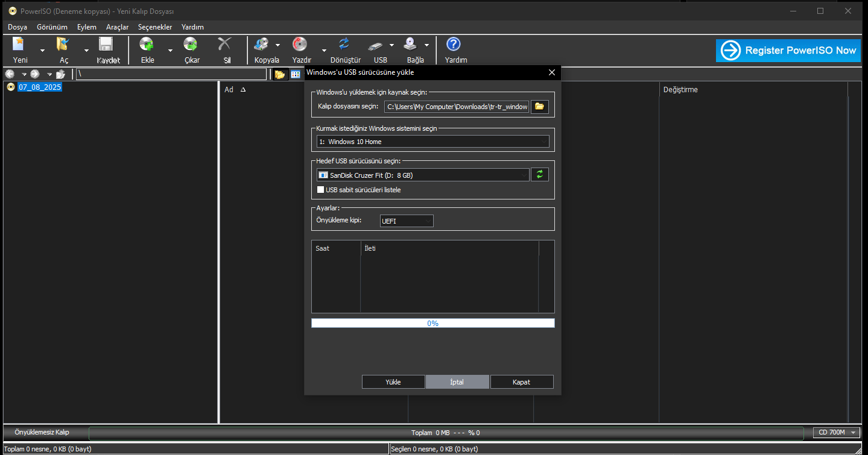The image size is (868, 455).
Task: Expand the Yeni button dropdown arrow
Action: (x=42, y=51)
